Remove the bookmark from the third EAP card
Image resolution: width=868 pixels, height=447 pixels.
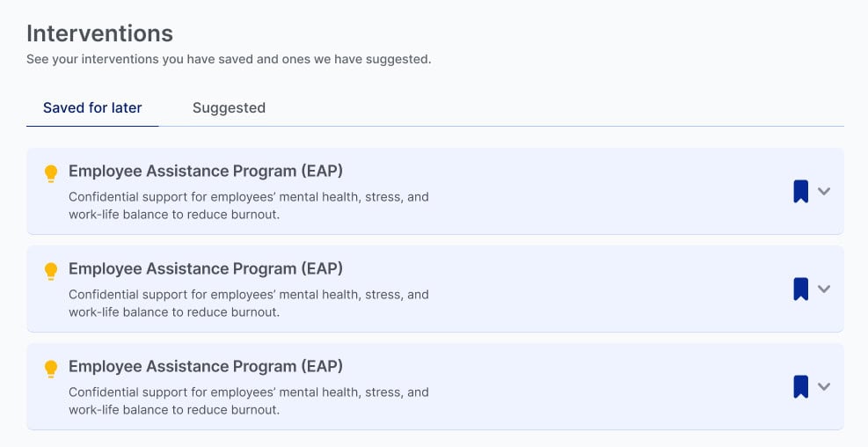[800, 386]
